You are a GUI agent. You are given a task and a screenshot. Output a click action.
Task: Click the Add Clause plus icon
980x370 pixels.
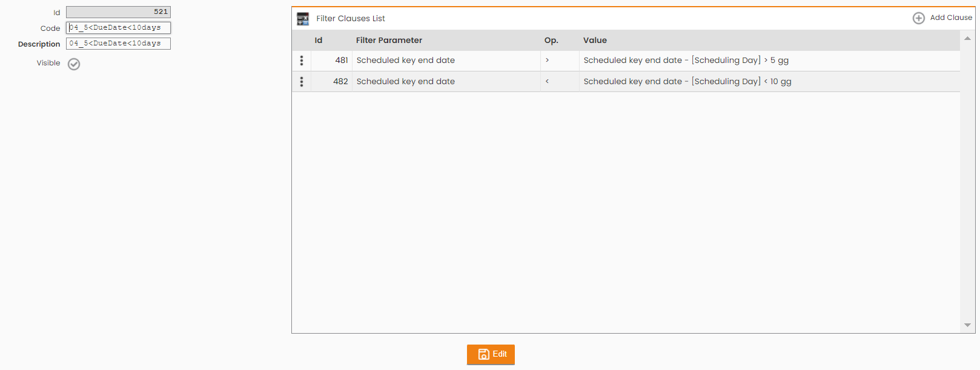point(919,18)
